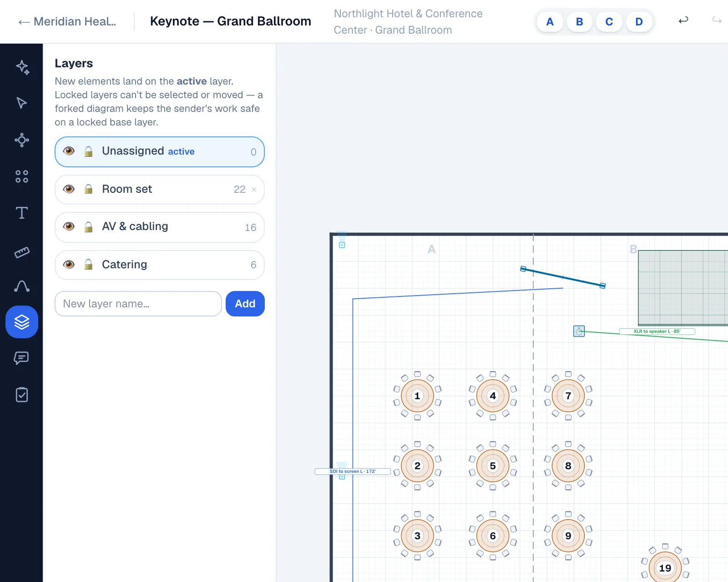
Task: Click the room zone A label
Action: point(432,249)
